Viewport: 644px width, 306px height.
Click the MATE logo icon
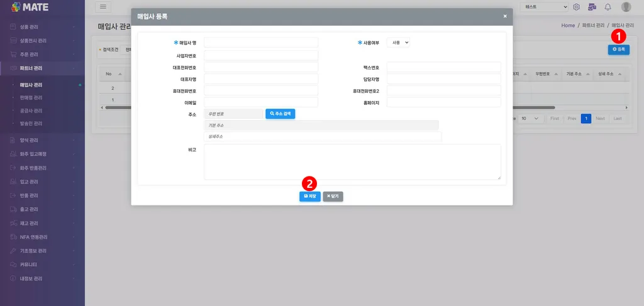(16, 6)
